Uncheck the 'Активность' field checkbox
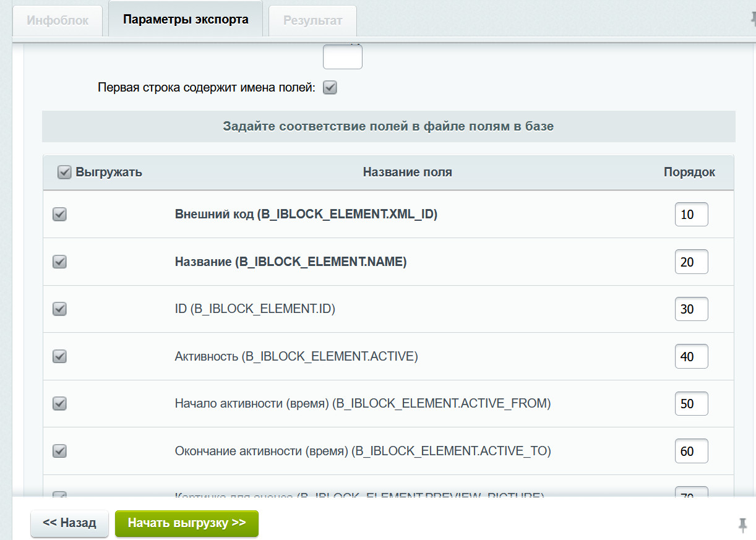Image resolution: width=756 pixels, height=540 pixels. (59, 356)
